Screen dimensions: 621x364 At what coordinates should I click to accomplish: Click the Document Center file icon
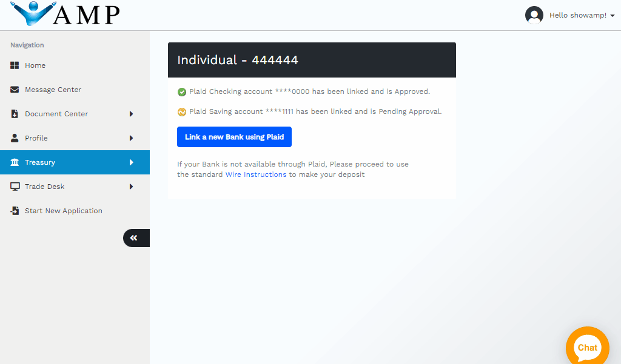pos(15,114)
